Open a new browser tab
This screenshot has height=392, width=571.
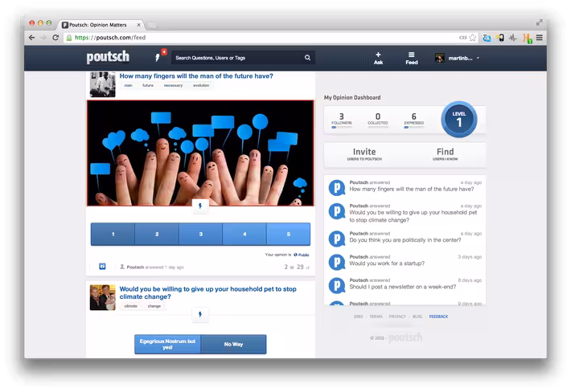coord(152,25)
